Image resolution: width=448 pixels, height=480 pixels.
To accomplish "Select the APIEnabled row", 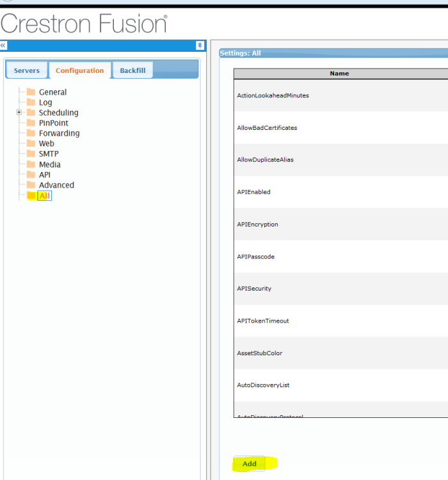I will coord(341,192).
